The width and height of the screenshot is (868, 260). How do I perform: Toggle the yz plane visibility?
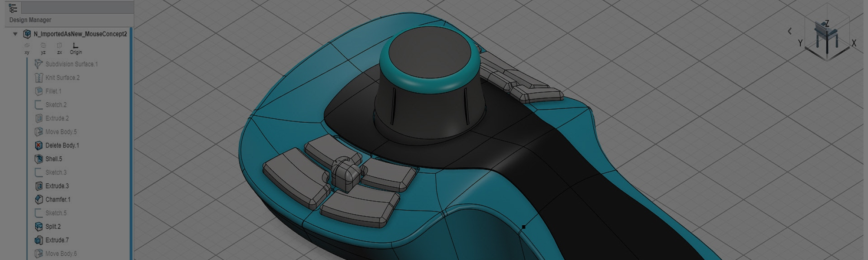pyautogui.click(x=43, y=48)
